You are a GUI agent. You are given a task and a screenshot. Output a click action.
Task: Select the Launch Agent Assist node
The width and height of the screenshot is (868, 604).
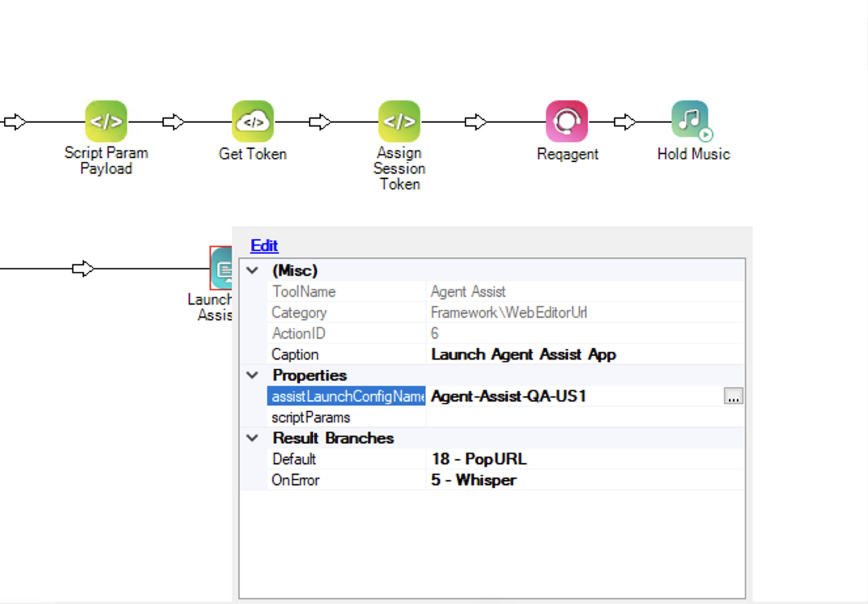[223, 269]
